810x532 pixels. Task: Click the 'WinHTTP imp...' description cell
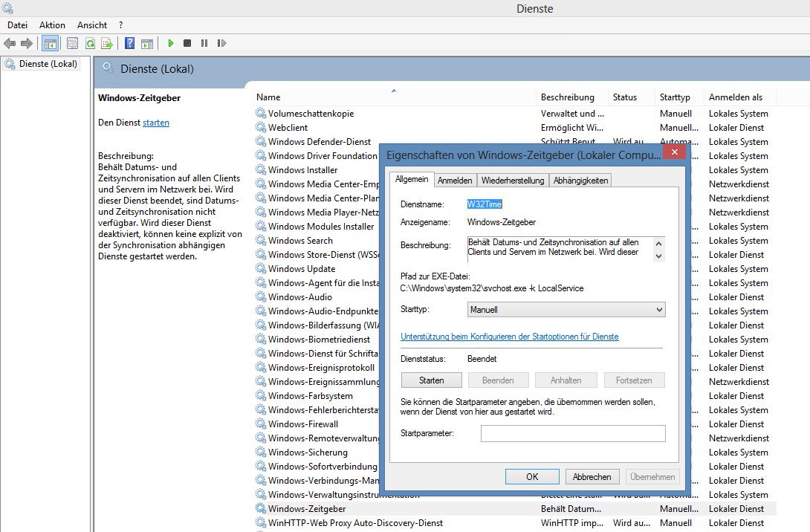pos(572,522)
